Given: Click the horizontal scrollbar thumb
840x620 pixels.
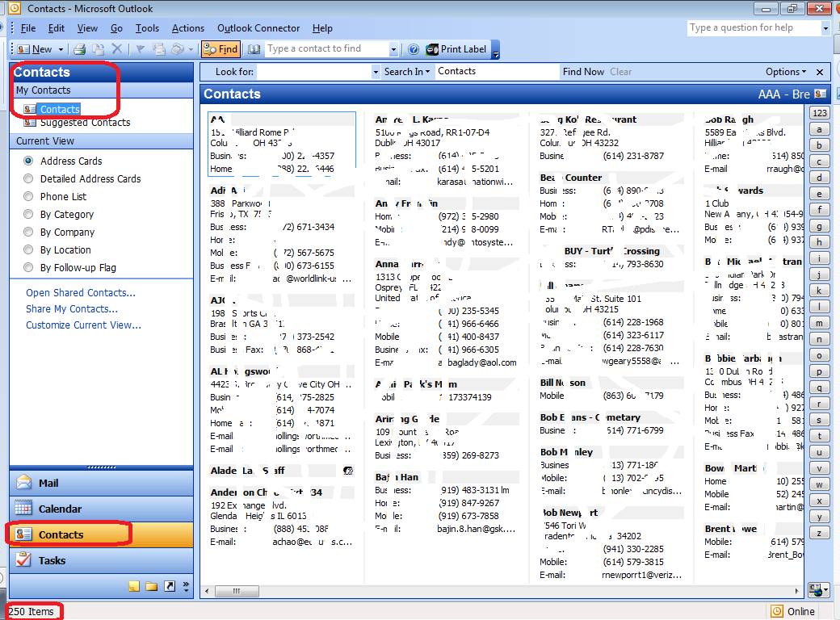Looking at the screenshot, I should 237,591.
